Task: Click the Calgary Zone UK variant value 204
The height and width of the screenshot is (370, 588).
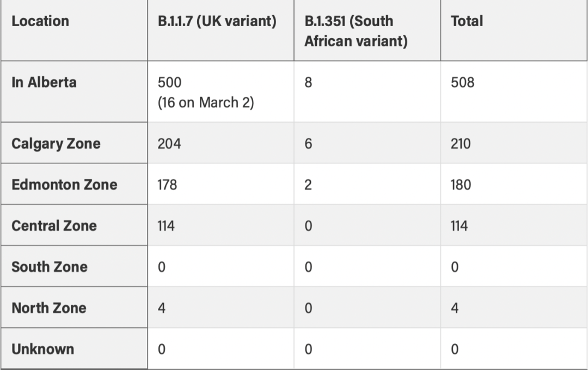Action: (169, 144)
